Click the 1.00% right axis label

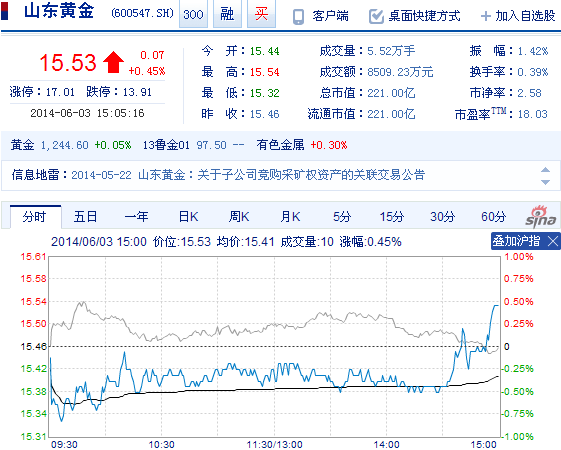pos(518,257)
